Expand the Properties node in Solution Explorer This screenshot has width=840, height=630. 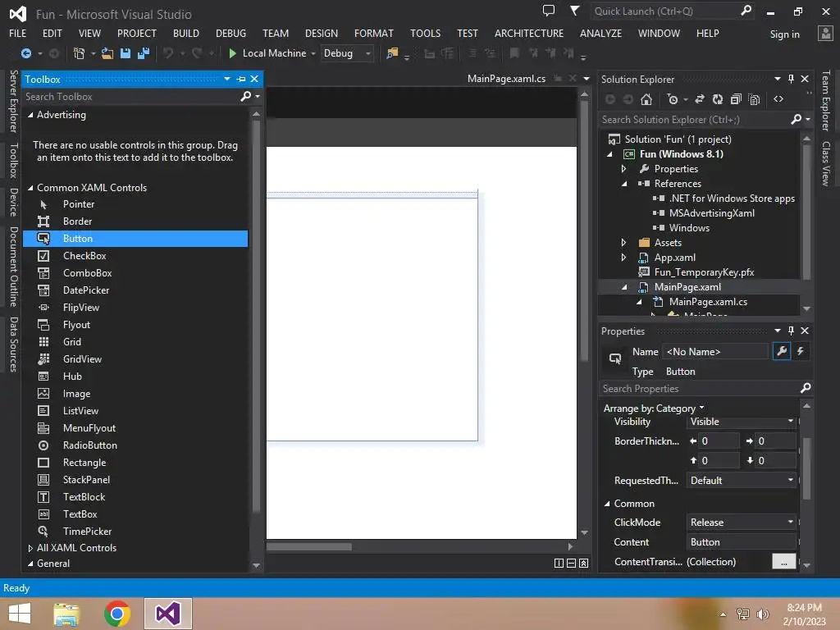tap(623, 169)
